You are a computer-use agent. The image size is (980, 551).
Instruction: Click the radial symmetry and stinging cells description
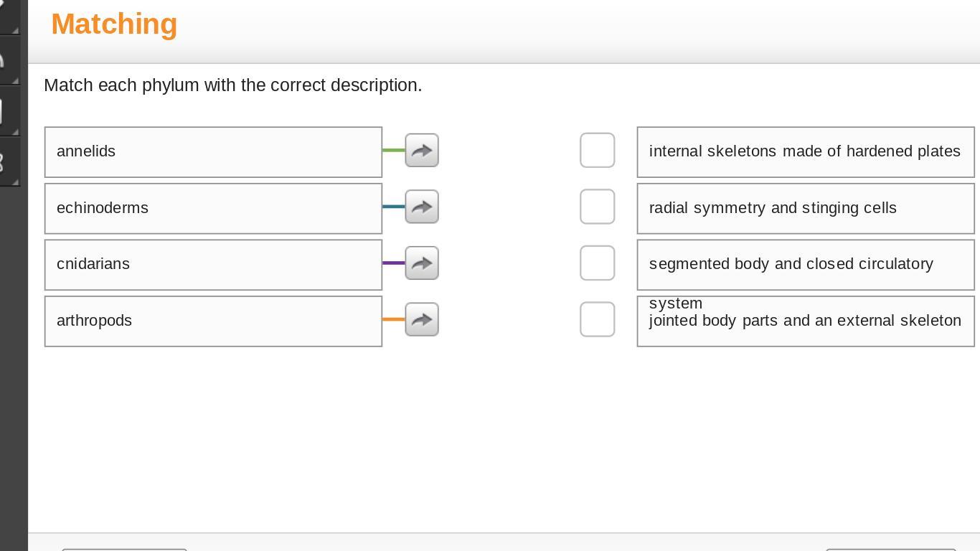click(x=805, y=209)
